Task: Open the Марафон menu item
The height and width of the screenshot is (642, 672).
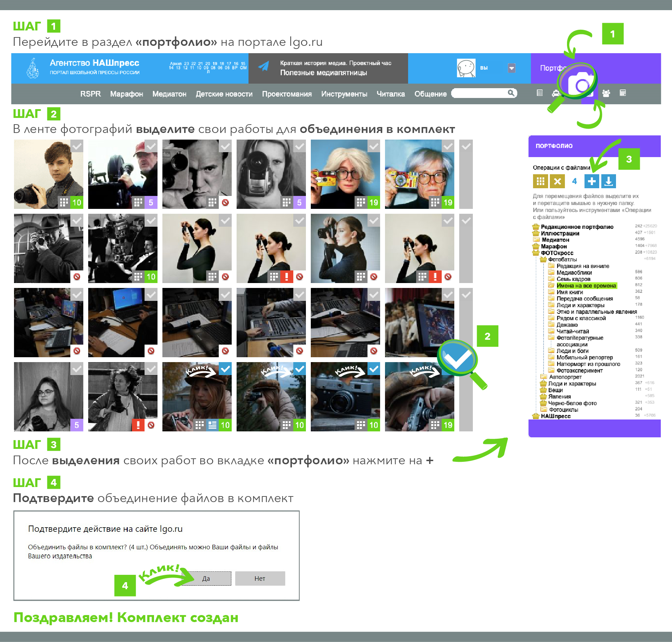Action: pos(126,94)
